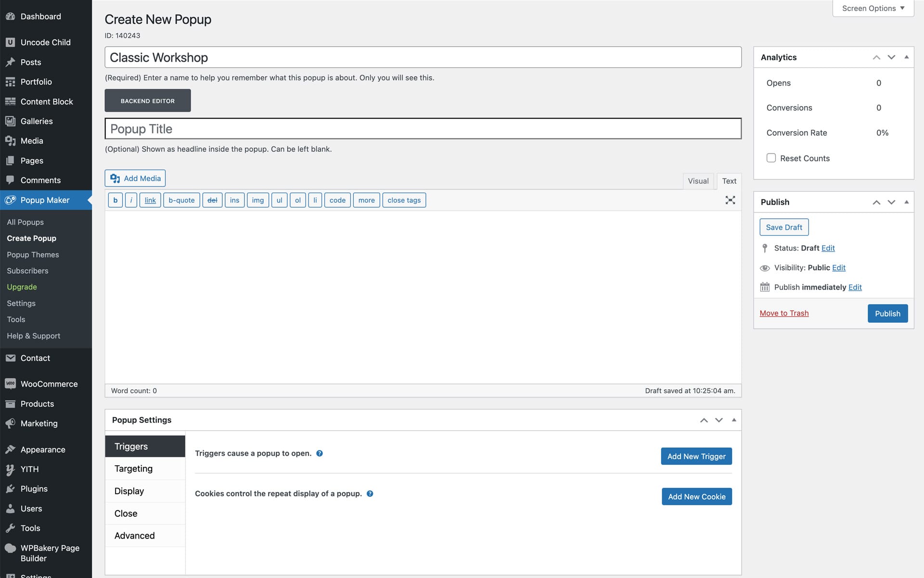Switch to the Visual editor tab
The image size is (924, 578).
[x=698, y=181]
